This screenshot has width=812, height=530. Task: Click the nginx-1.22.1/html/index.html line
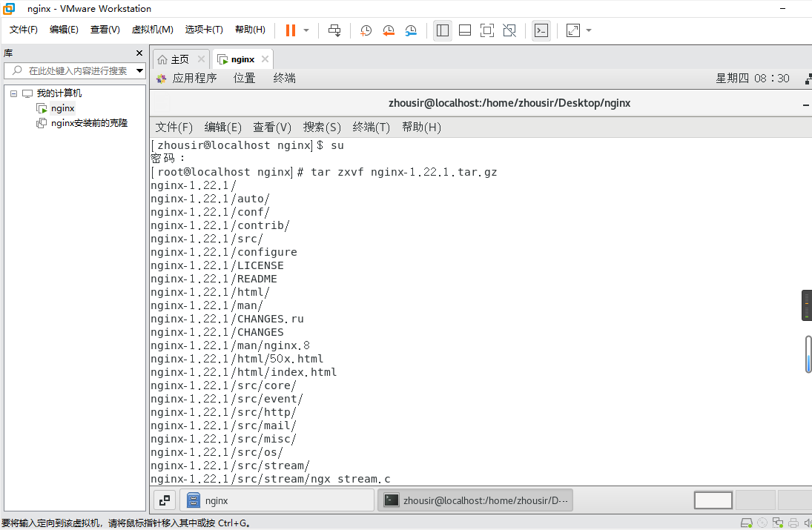tap(244, 372)
